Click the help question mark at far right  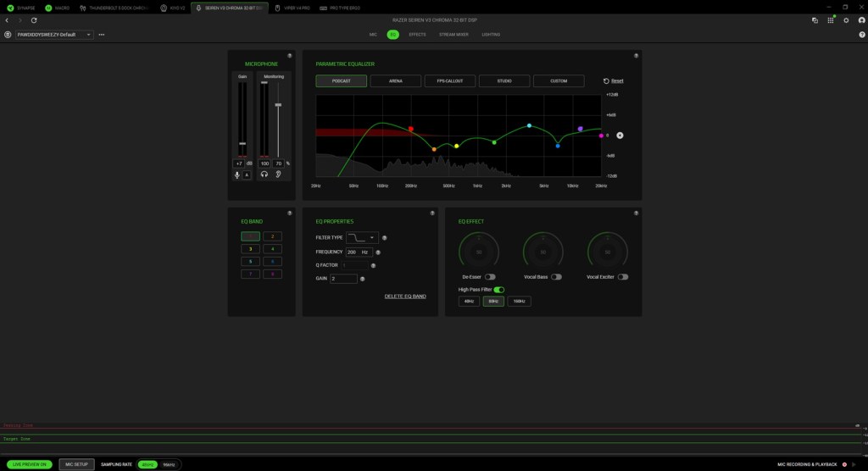click(x=862, y=35)
